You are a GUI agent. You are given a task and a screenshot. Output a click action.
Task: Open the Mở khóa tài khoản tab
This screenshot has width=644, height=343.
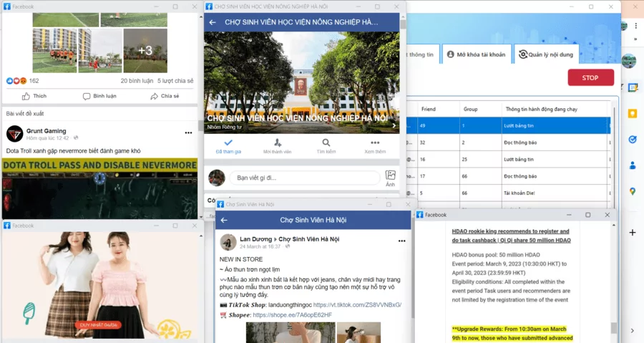(477, 54)
